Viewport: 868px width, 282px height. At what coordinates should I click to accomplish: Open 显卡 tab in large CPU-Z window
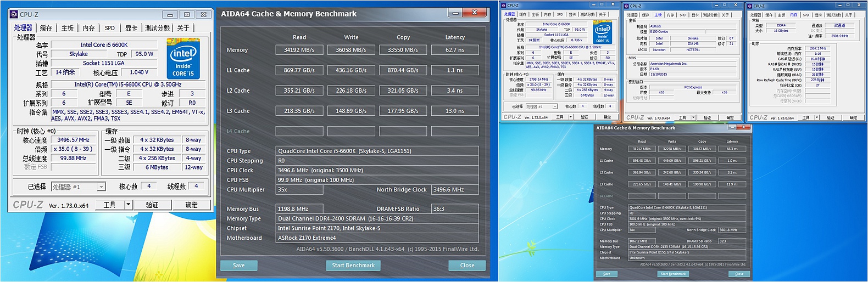coord(131,28)
